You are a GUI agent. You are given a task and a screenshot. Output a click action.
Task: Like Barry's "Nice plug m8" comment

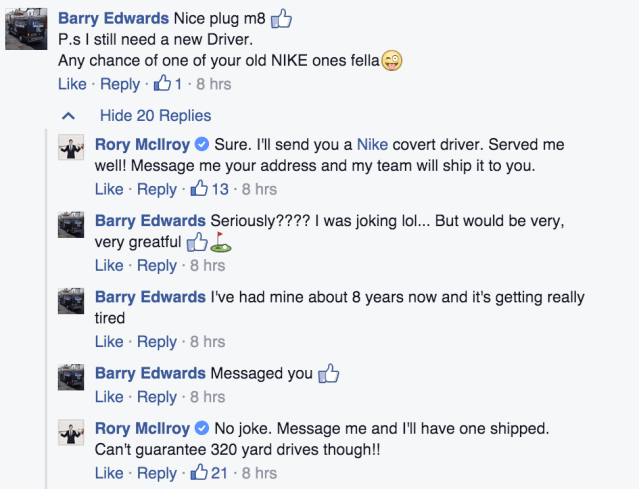tap(72, 85)
